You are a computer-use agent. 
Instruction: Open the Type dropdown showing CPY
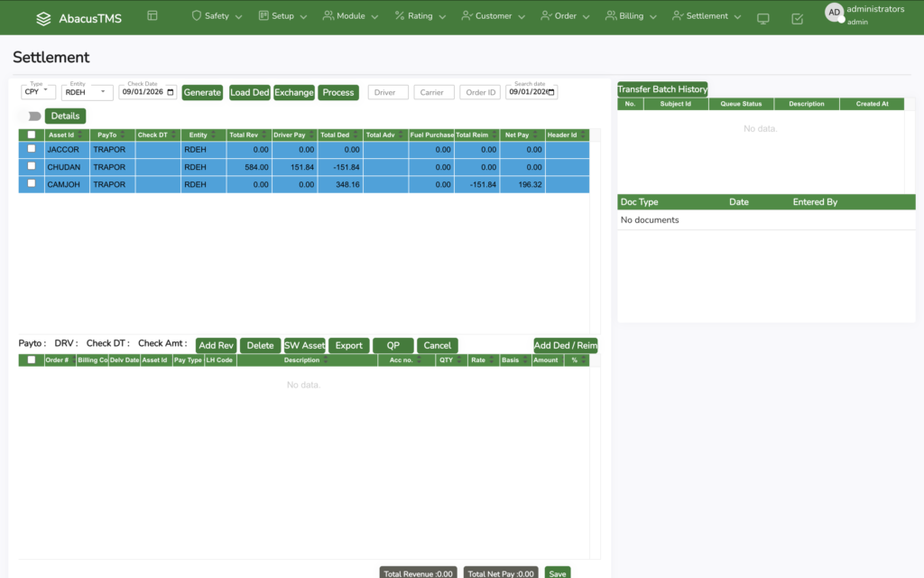[38, 92]
